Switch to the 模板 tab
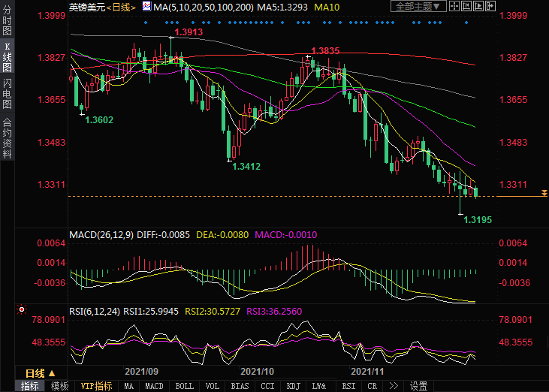549x392 pixels. (59, 386)
